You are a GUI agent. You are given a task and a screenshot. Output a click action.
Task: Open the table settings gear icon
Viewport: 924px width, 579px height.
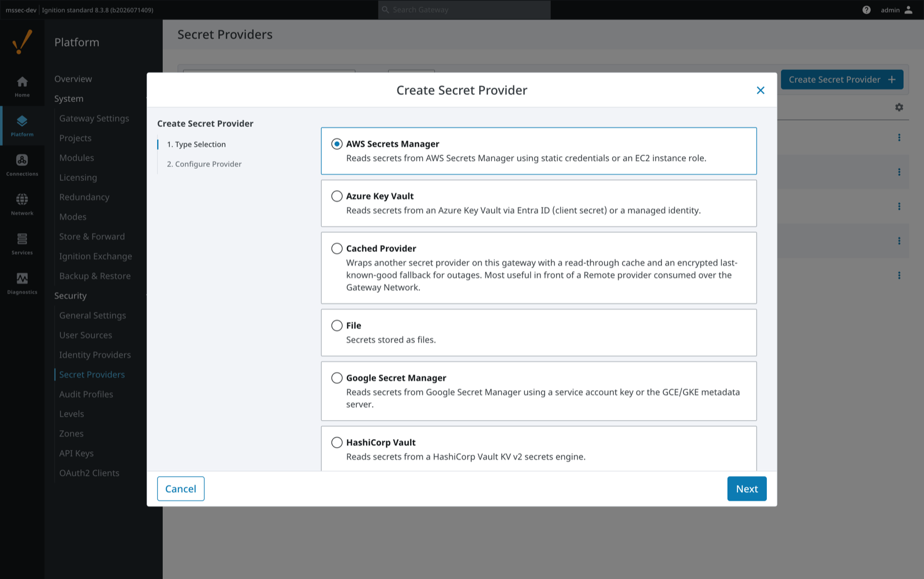tap(899, 107)
